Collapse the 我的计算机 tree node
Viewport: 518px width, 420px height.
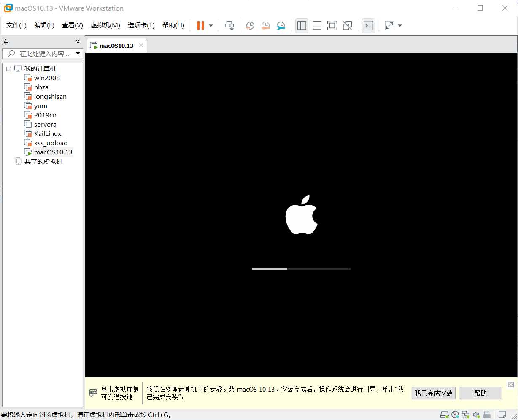(8, 69)
